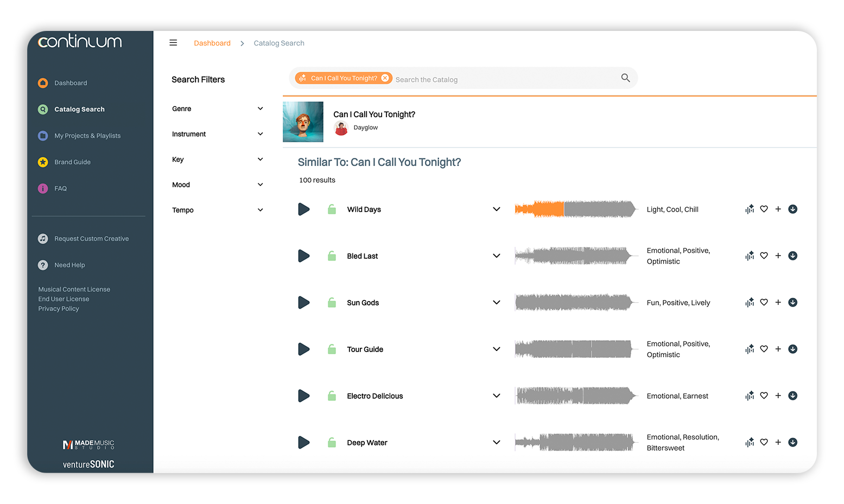
Task: Expand details for Tour Guide
Action: click(496, 349)
